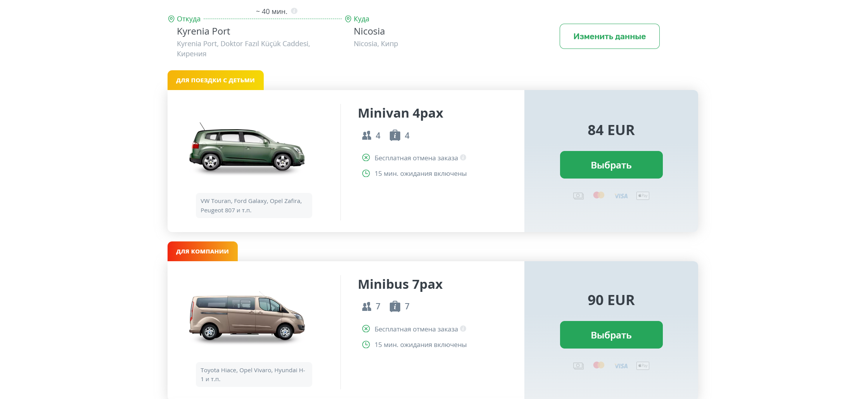Click the cash payment icon under the 90 EUR price
This screenshot has width=868, height=399.
pyautogui.click(x=578, y=366)
